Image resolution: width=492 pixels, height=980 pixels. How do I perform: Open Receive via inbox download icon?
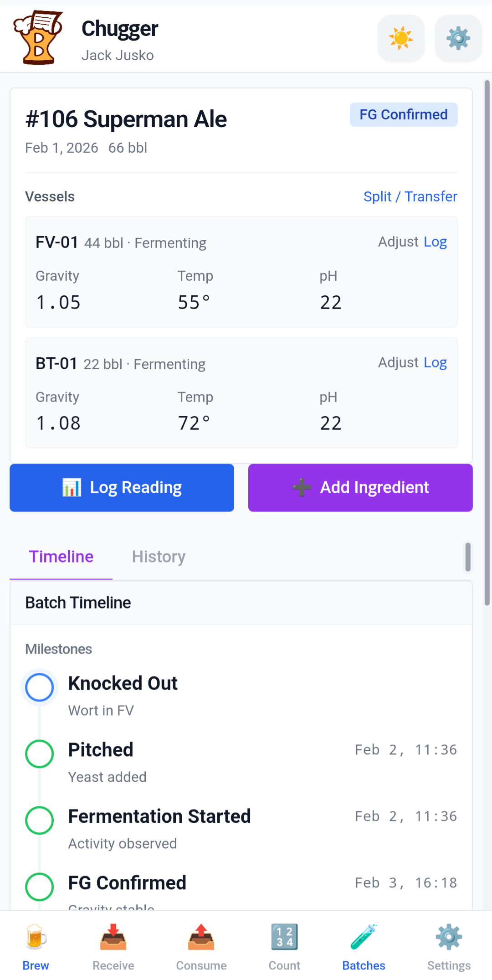[113, 935]
